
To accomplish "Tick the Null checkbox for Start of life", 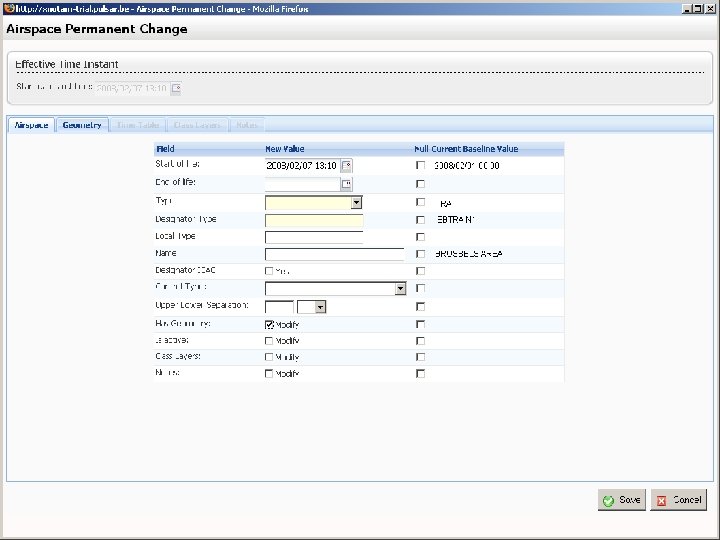I will (420, 165).
